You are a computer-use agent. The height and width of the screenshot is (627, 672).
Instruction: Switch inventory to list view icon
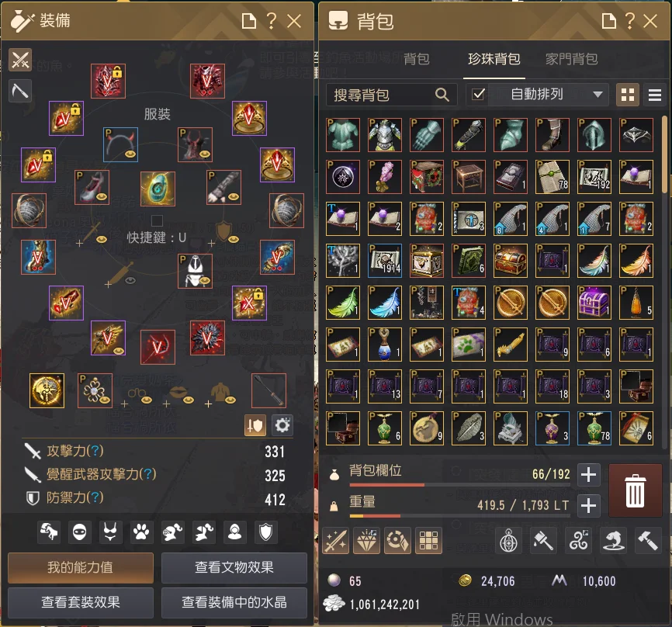click(654, 95)
